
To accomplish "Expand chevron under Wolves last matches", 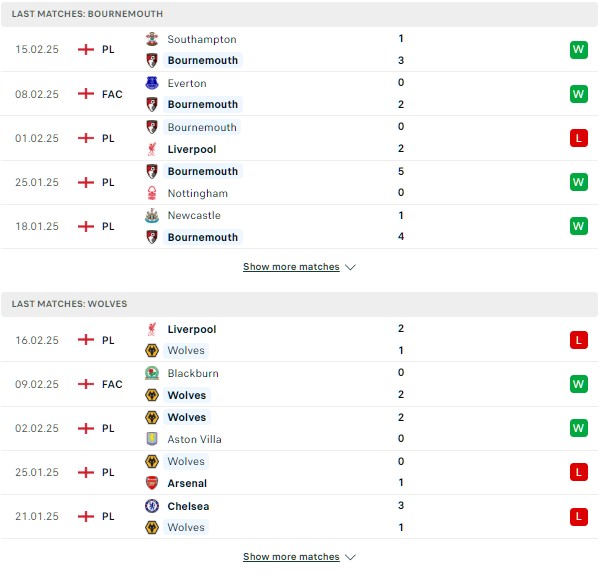I will pyautogui.click(x=351, y=557).
